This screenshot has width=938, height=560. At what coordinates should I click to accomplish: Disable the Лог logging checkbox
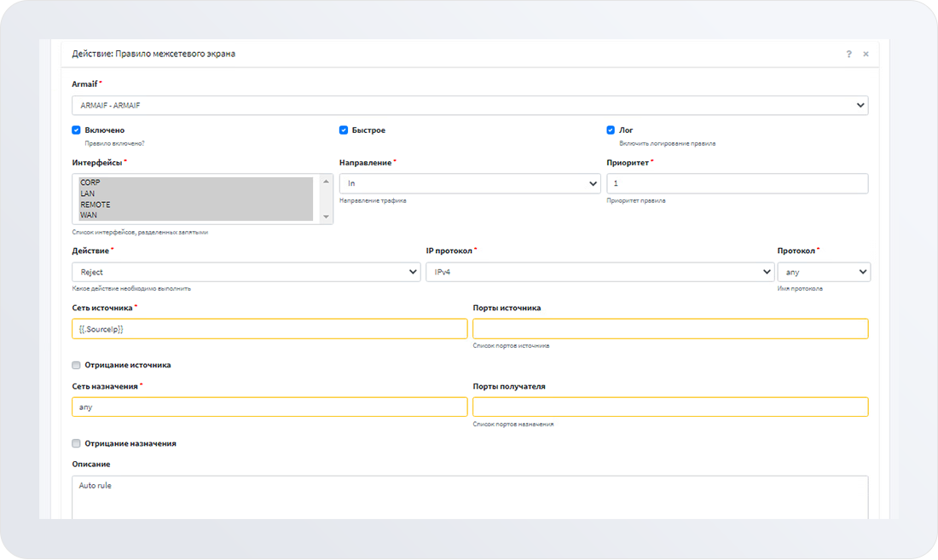[611, 130]
